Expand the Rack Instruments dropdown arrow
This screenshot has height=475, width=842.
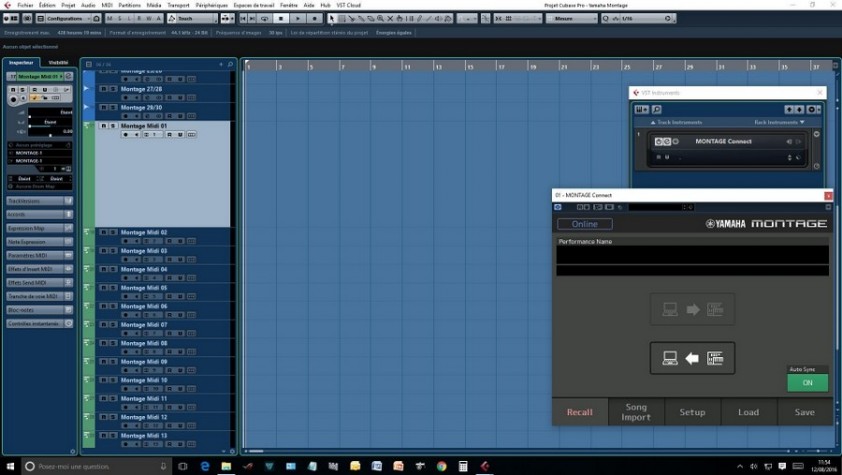pos(802,122)
